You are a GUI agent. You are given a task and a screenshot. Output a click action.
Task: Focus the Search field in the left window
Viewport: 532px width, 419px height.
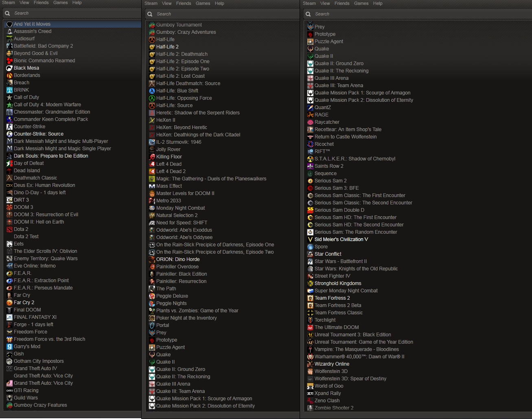point(72,13)
